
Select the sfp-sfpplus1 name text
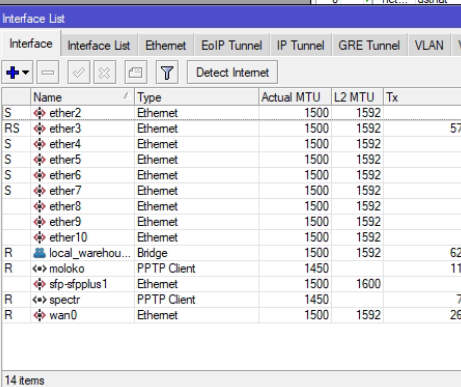pos(78,284)
